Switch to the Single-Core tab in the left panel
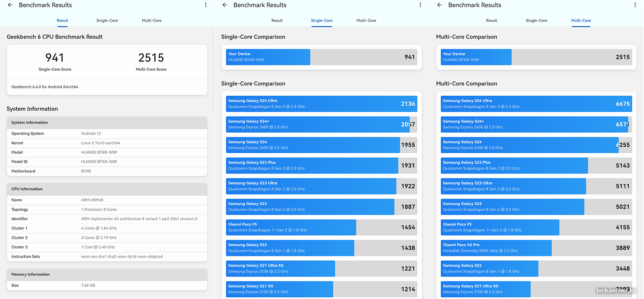 107,20
